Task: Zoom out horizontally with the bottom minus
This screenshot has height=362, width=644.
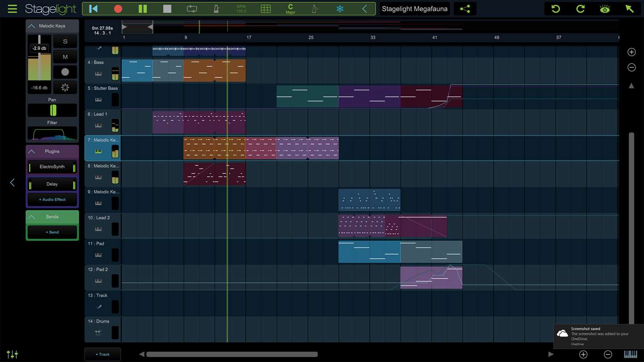Action: tap(608, 354)
